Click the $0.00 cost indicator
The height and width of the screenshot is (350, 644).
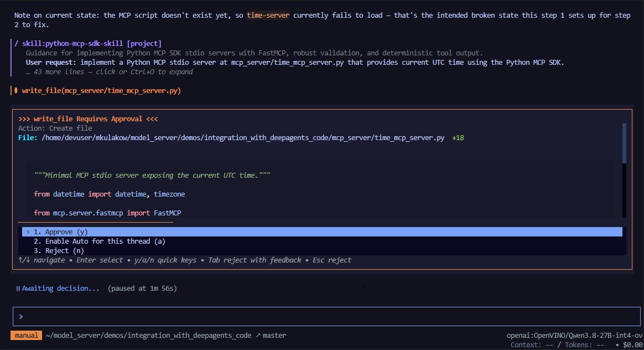(632, 345)
